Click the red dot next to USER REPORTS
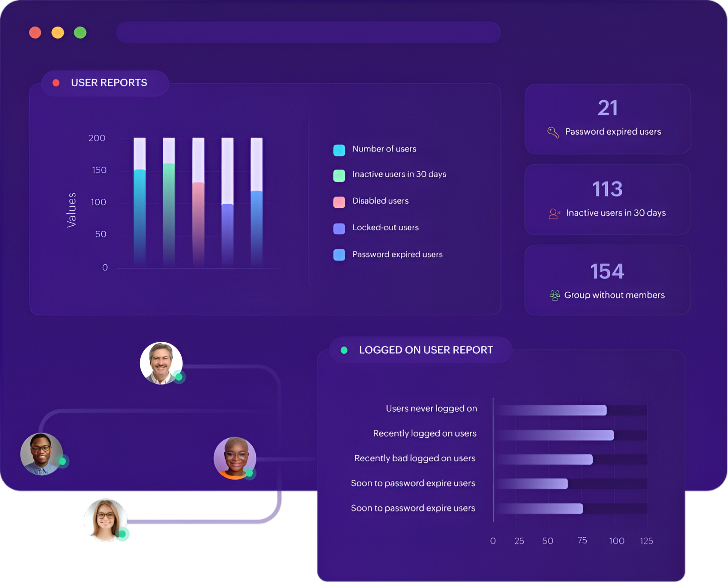 pyautogui.click(x=56, y=83)
